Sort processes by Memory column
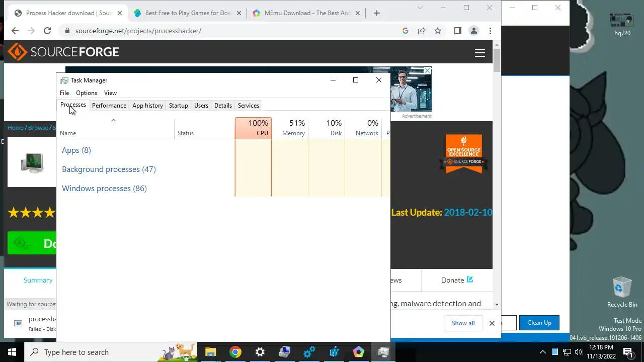644x362 pixels. pos(290,128)
